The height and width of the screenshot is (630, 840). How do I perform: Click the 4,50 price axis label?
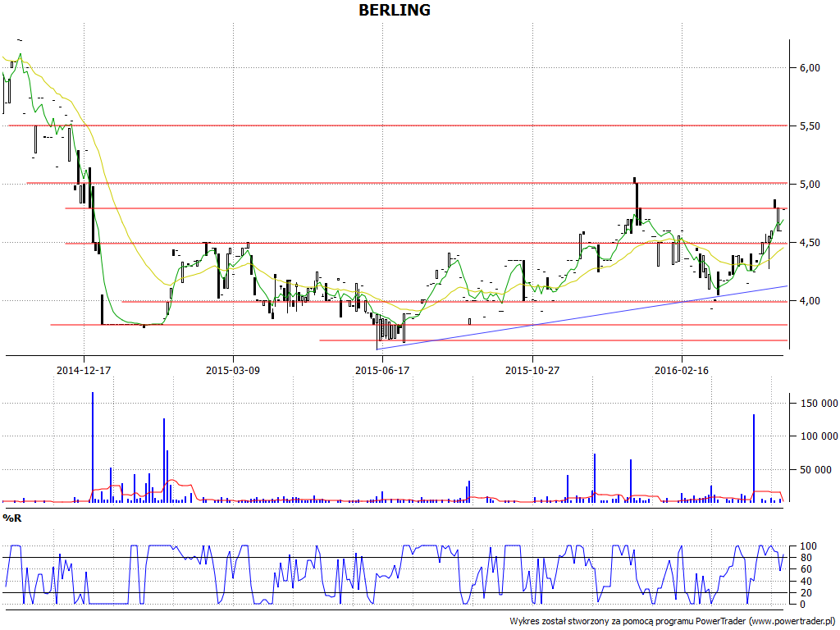pos(810,243)
